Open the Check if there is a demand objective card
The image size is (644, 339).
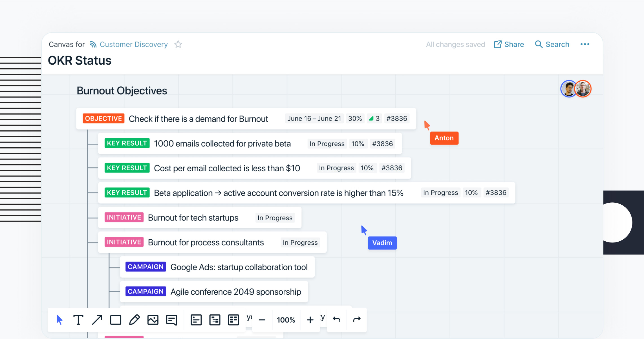click(198, 119)
